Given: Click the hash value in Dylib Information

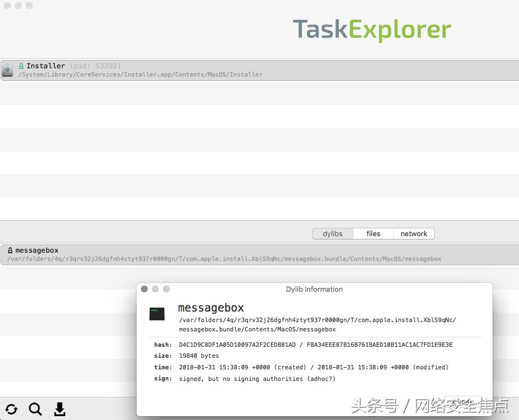Looking at the screenshot, I should [315, 345].
